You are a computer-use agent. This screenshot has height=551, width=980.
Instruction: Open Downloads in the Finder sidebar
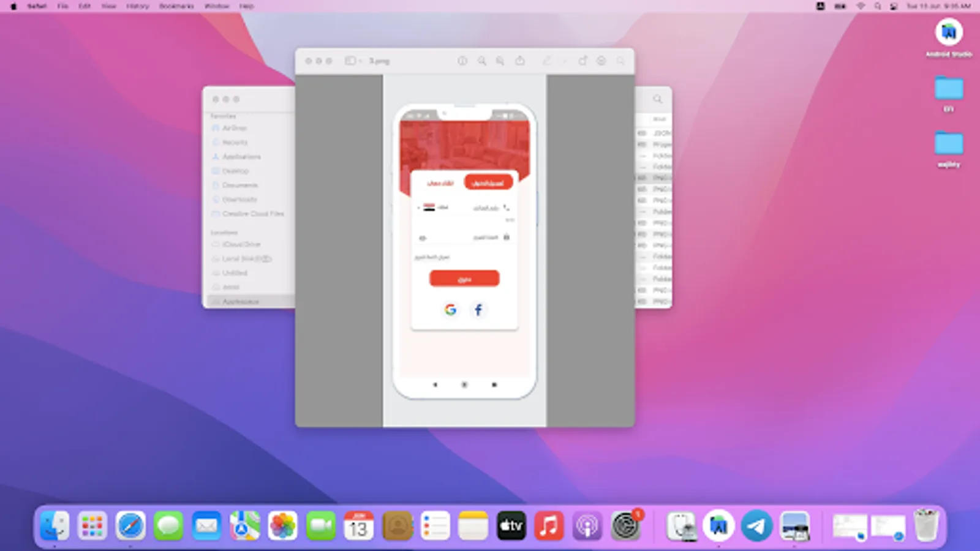pyautogui.click(x=239, y=200)
